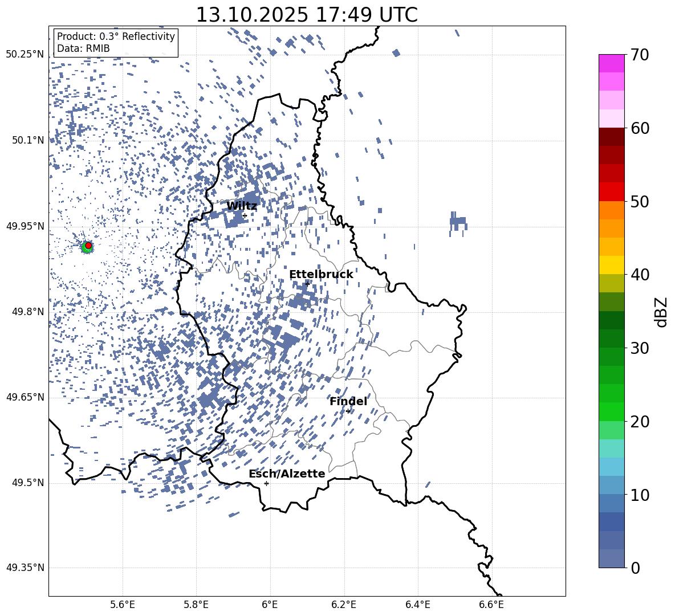Click the dark red colorbar swatch below 60
Image resolution: width=675 pixels, height=616 pixels.
(x=611, y=137)
